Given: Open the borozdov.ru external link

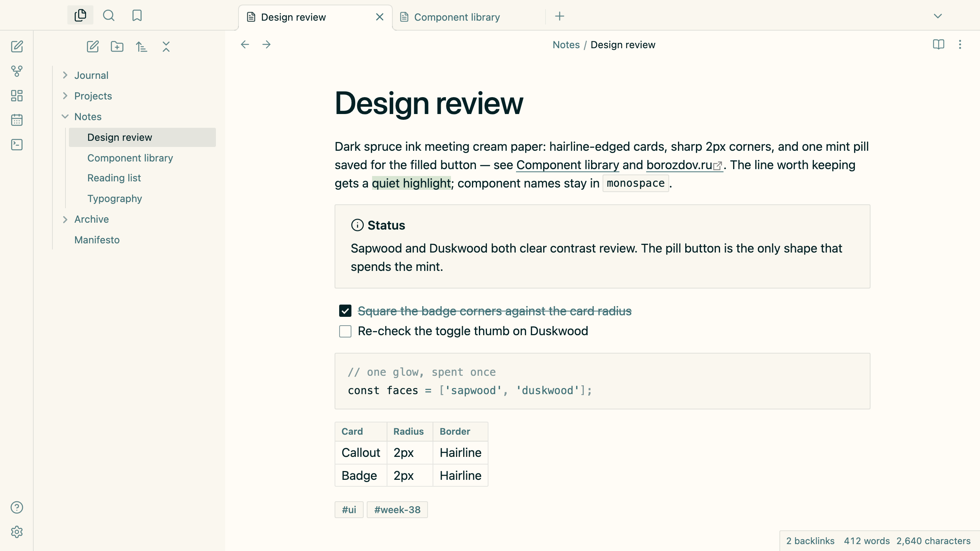Looking at the screenshot, I should click(x=684, y=165).
